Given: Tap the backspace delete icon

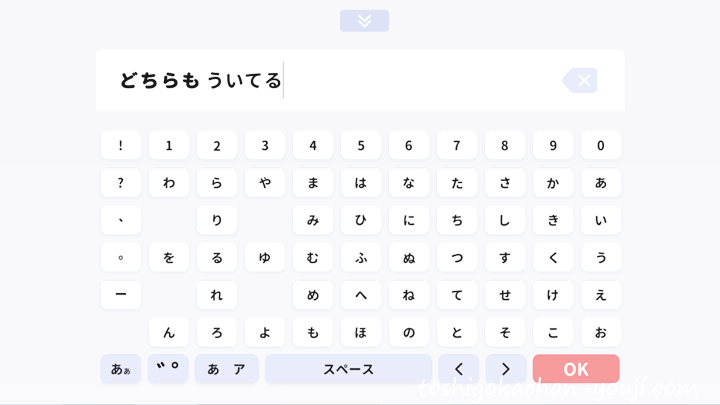Looking at the screenshot, I should (x=580, y=80).
